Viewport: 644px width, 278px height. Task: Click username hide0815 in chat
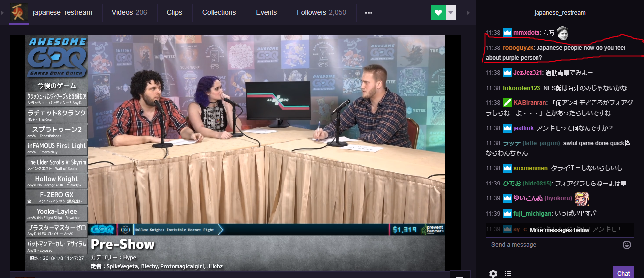pyautogui.click(x=537, y=184)
